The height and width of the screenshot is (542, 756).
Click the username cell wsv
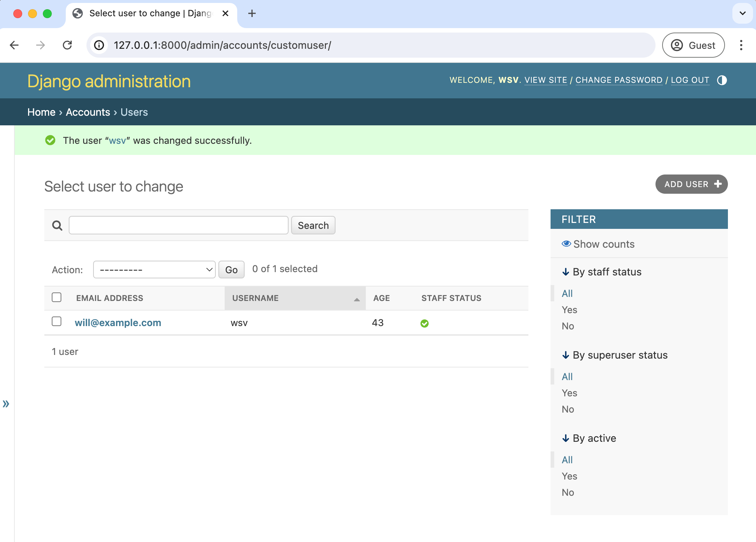coord(239,323)
